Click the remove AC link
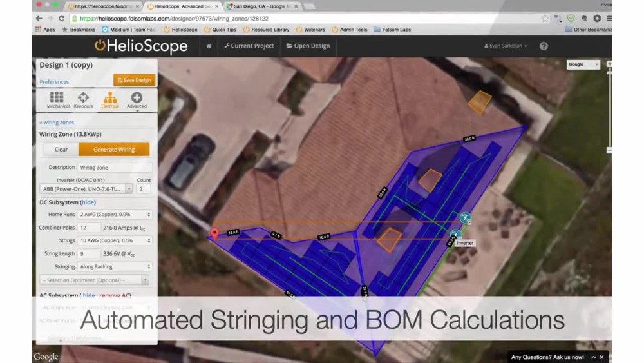Viewport: 644px width, 363px height. tap(115, 295)
